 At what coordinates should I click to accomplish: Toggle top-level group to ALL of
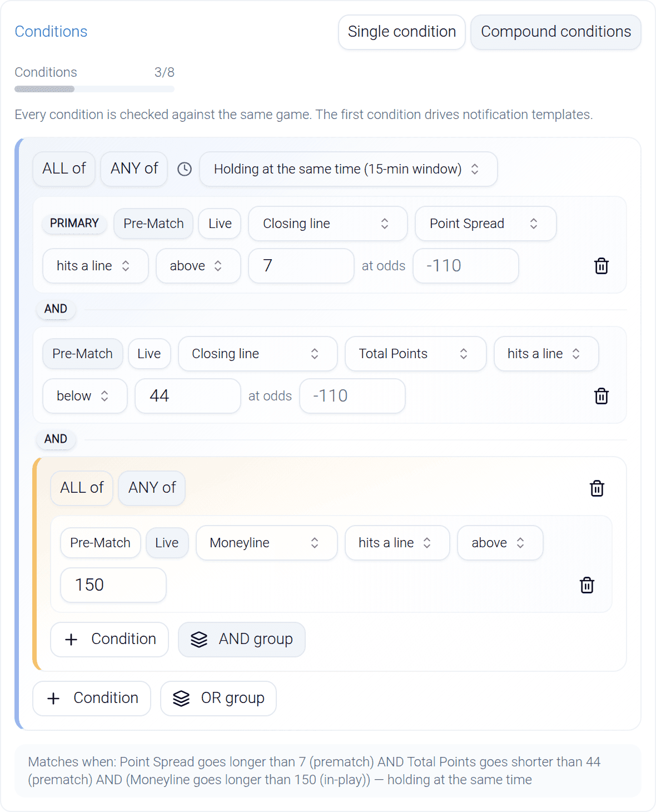coord(64,169)
